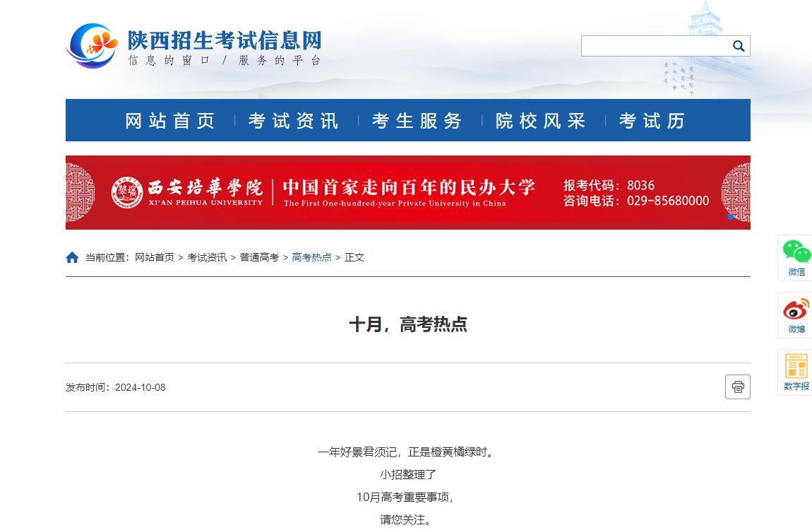Open the 微博 (Weibo) sidebar icon
This screenshot has height=530, width=812.
796,313
